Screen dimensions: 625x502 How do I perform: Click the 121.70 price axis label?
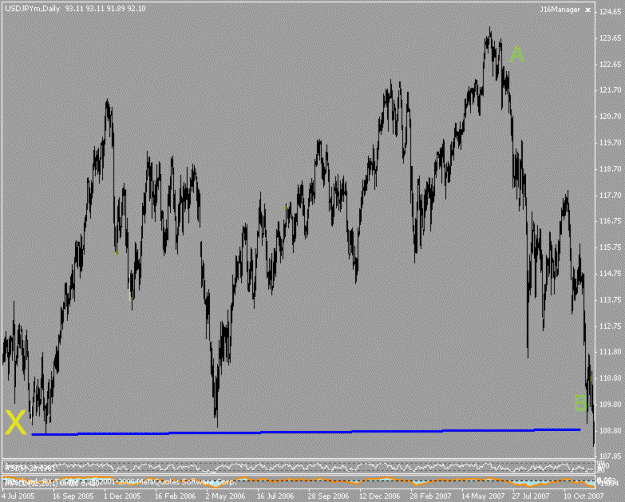pos(610,91)
